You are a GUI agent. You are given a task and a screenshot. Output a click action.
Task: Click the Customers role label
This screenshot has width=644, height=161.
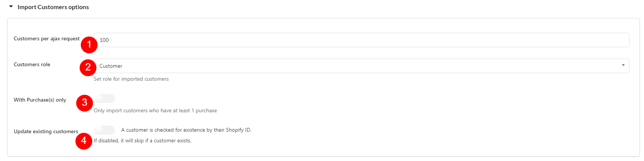[32, 64]
